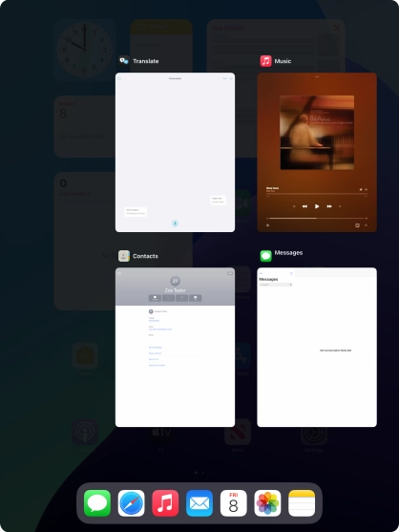Switch to the Translate app card
399x532 pixels.
point(175,152)
